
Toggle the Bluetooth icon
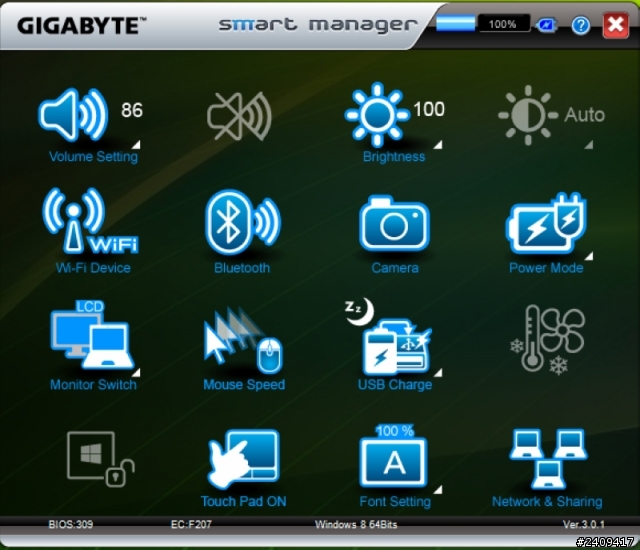[x=243, y=222]
